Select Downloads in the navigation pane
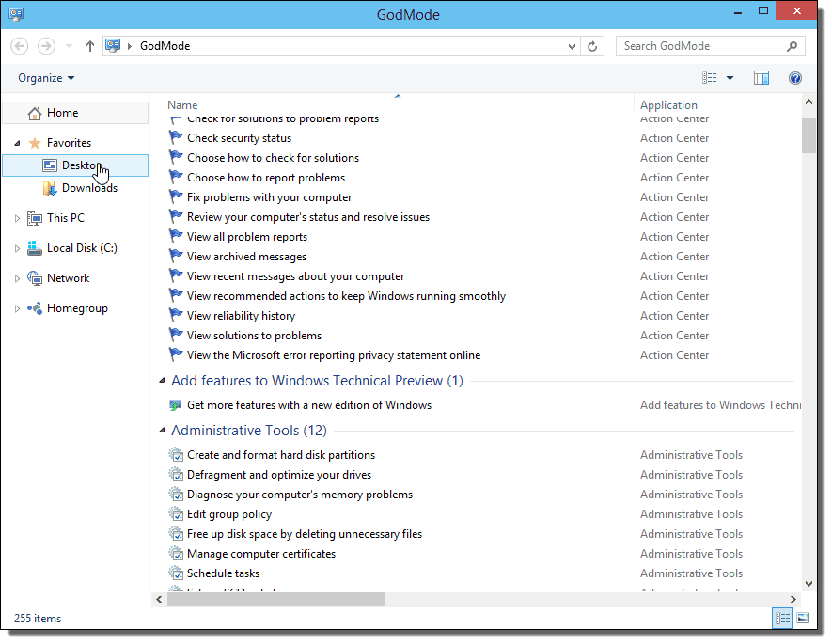This screenshot has width=832, height=644. click(x=89, y=188)
